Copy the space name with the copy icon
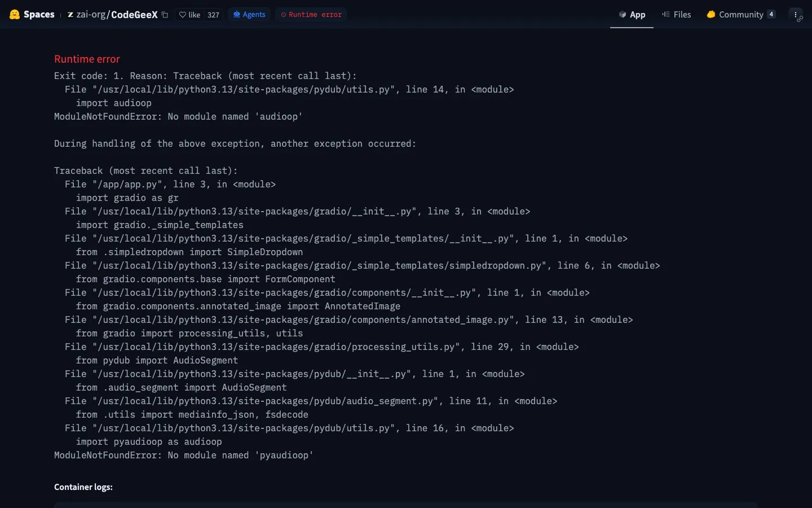 click(x=165, y=15)
